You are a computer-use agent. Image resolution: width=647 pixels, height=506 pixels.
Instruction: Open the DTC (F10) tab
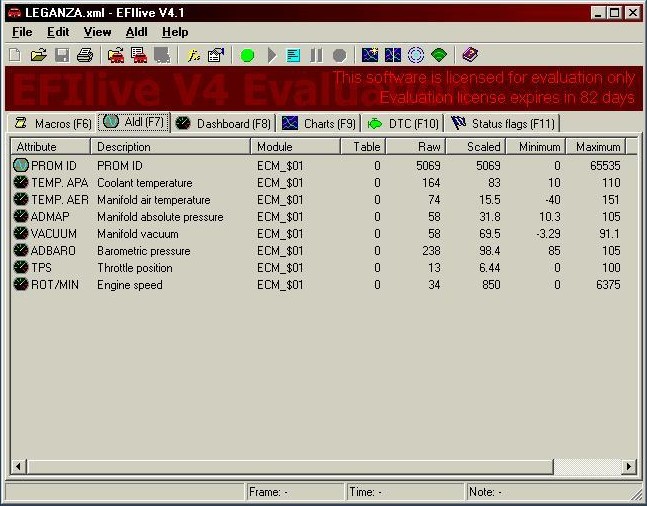(403, 123)
